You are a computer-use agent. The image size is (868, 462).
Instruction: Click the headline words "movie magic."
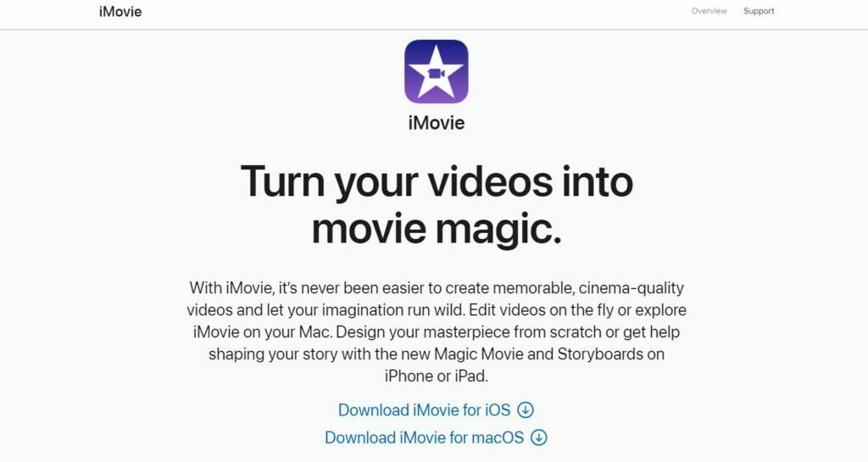click(x=437, y=229)
